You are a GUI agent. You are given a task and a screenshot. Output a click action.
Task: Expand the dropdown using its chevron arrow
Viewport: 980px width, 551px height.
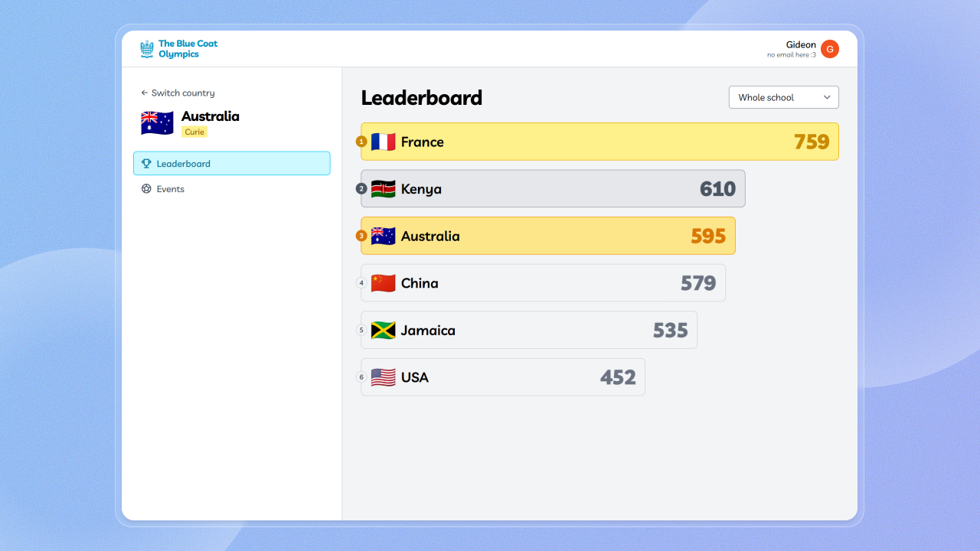827,98
